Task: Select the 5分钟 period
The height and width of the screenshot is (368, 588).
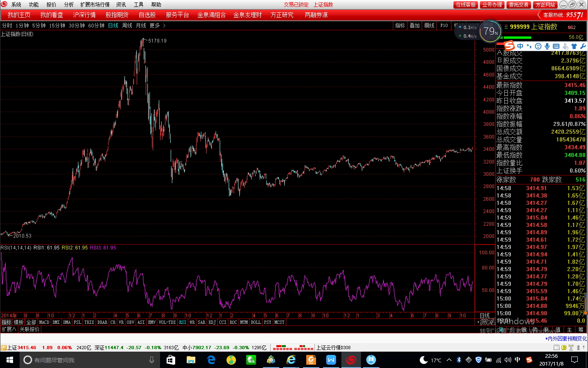Action: pos(39,25)
